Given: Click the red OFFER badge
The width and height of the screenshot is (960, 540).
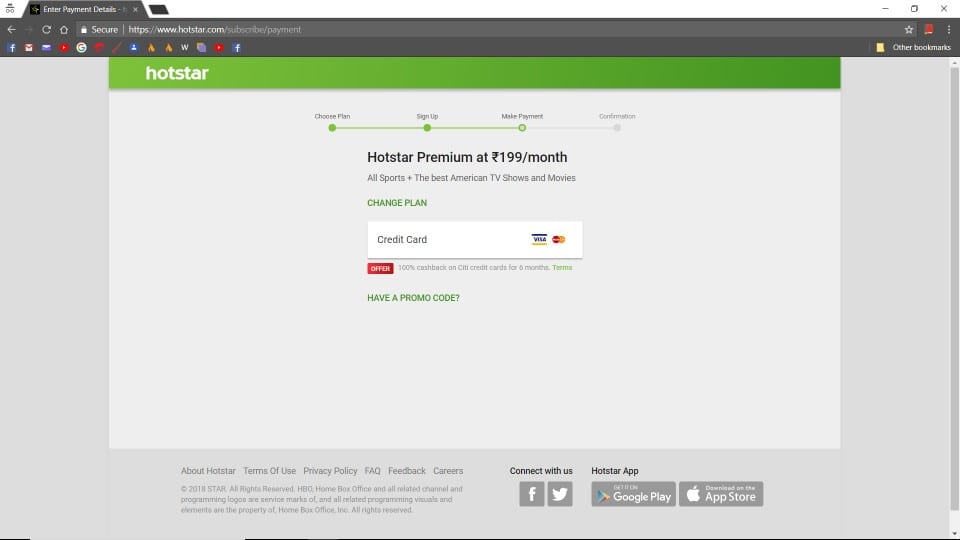Looking at the screenshot, I should (380, 268).
